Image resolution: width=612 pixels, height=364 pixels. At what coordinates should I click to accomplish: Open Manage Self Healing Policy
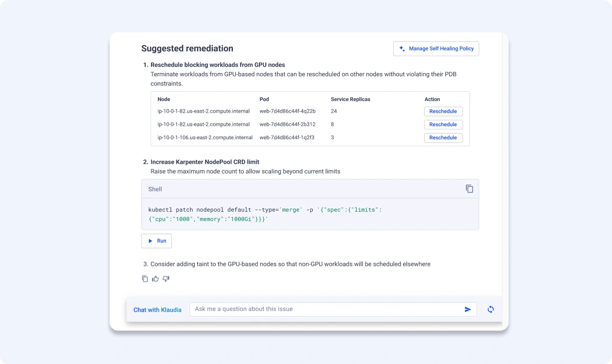[436, 48]
